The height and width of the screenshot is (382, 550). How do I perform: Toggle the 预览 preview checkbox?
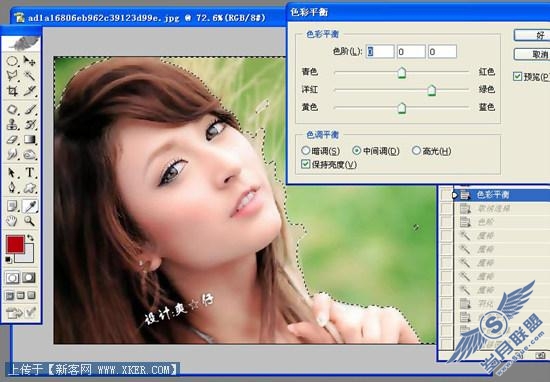(x=517, y=76)
